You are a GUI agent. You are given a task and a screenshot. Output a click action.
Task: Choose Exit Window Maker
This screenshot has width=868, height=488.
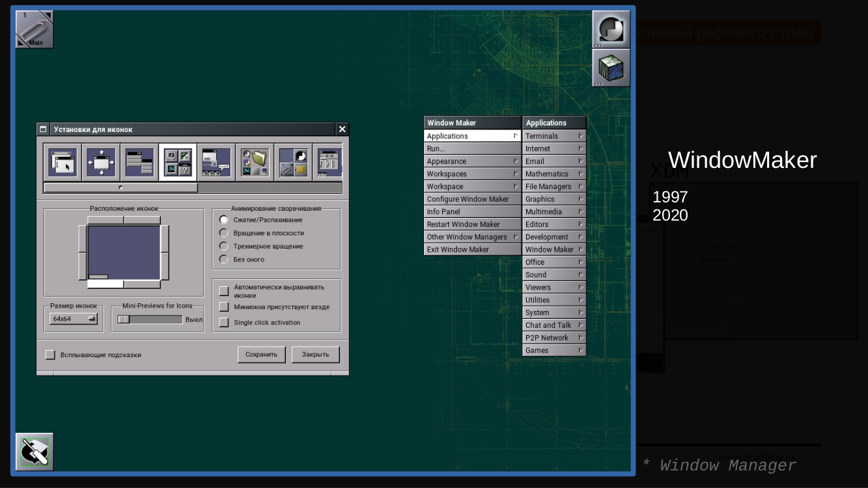[473, 249]
